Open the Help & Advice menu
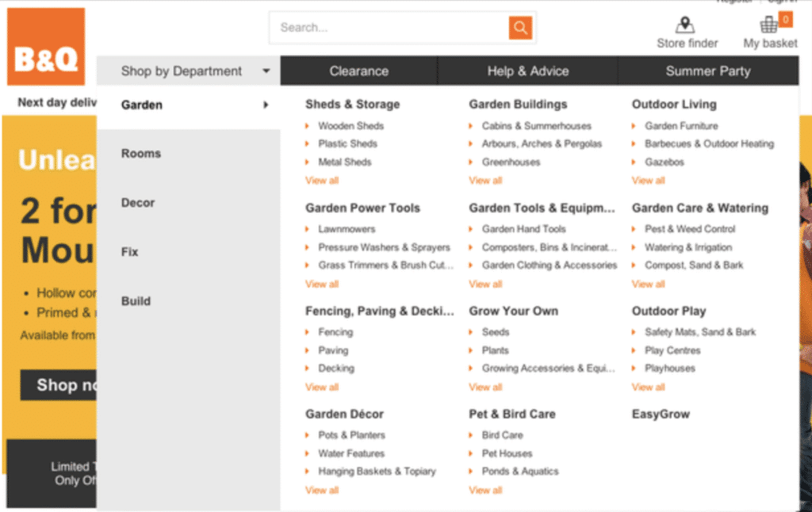This screenshot has width=812, height=512. click(528, 71)
